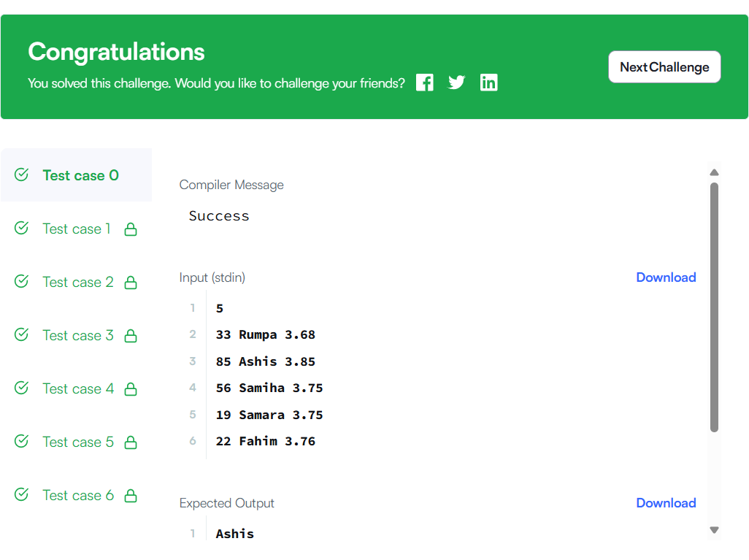This screenshot has width=749, height=560.
Task: Click the lock icon beside Test case 1
Action: [x=131, y=229]
